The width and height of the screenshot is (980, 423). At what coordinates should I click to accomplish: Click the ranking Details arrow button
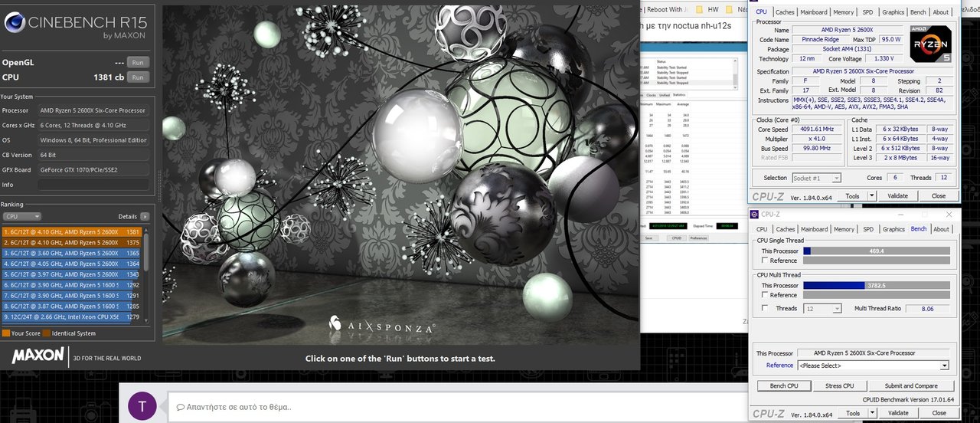[x=144, y=217]
